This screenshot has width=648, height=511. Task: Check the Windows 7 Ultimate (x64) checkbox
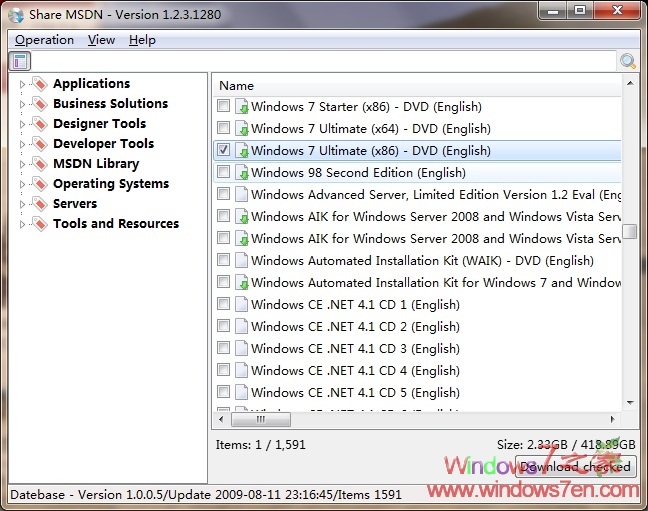tap(224, 128)
